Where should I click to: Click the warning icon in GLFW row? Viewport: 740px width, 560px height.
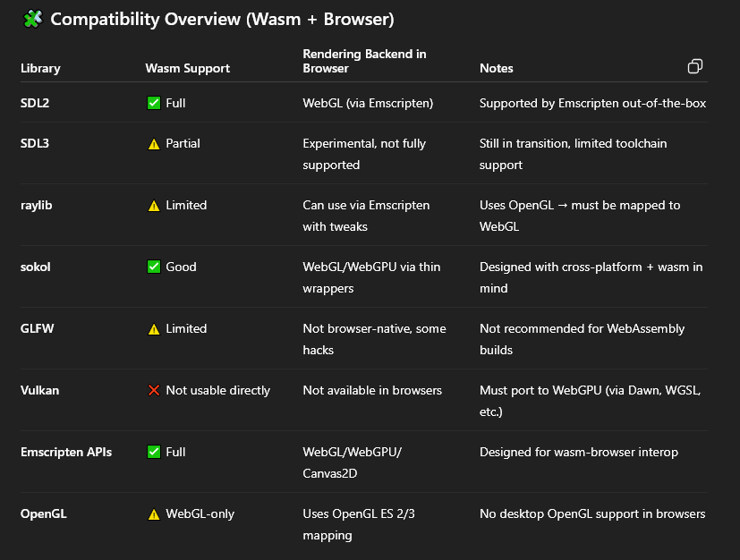pyautogui.click(x=154, y=329)
